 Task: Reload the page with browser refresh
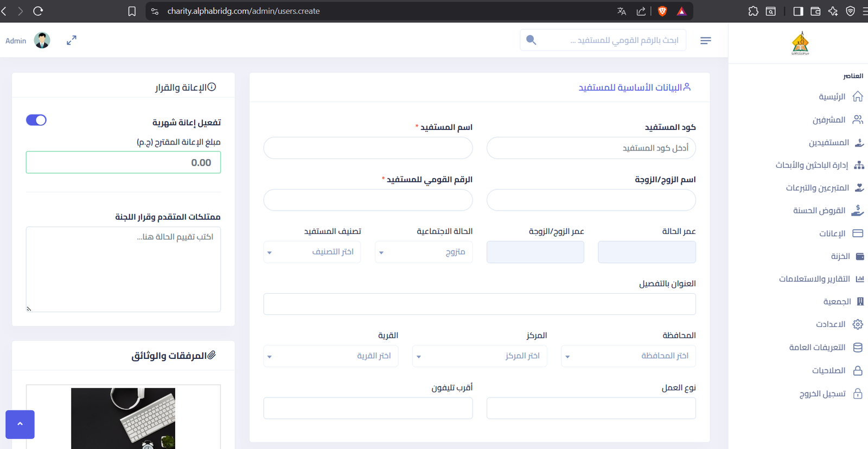(38, 11)
